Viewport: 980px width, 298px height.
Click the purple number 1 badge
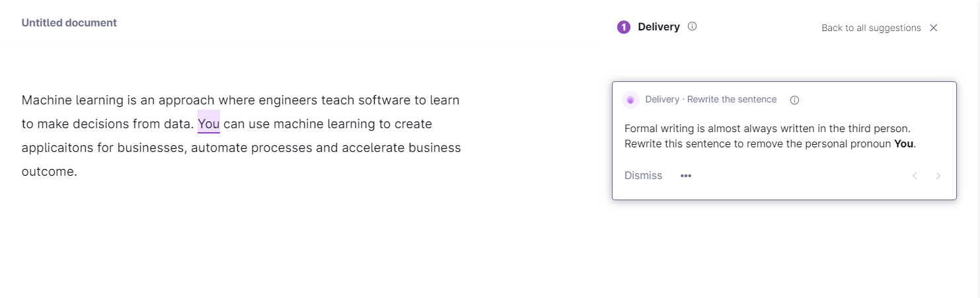coord(623,27)
